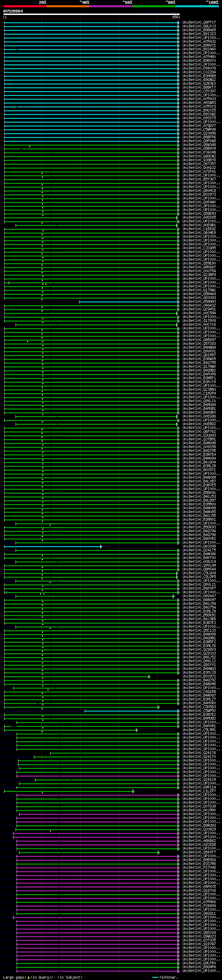Screen dimensions: 222x980
Task: Select the cyan ~100% legend bar
Action: [x=197, y=7]
